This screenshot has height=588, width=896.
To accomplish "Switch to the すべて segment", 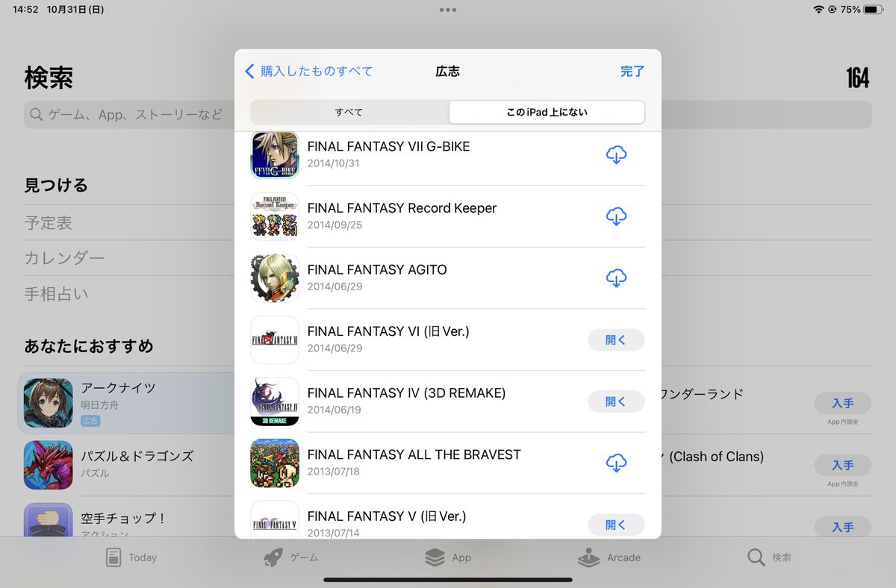I will 349,112.
